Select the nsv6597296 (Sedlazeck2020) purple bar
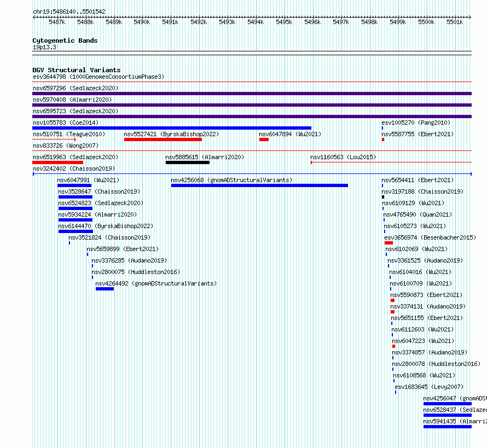487x448 pixels. tap(252, 94)
